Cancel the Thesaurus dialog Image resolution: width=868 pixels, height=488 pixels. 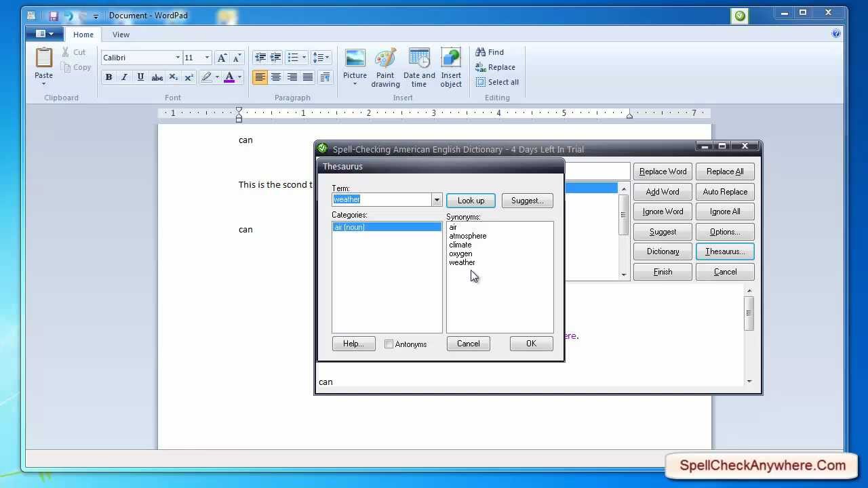tap(468, 344)
